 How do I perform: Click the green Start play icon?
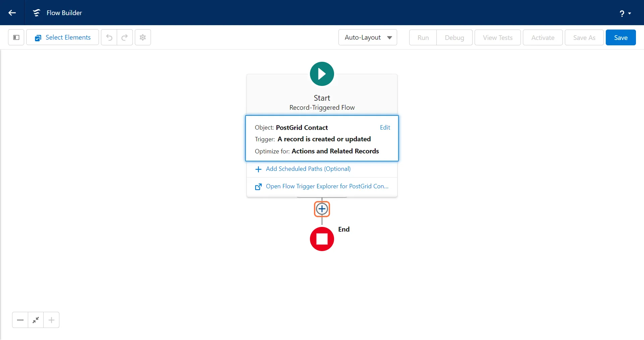pyautogui.click(x=322, y=74)
